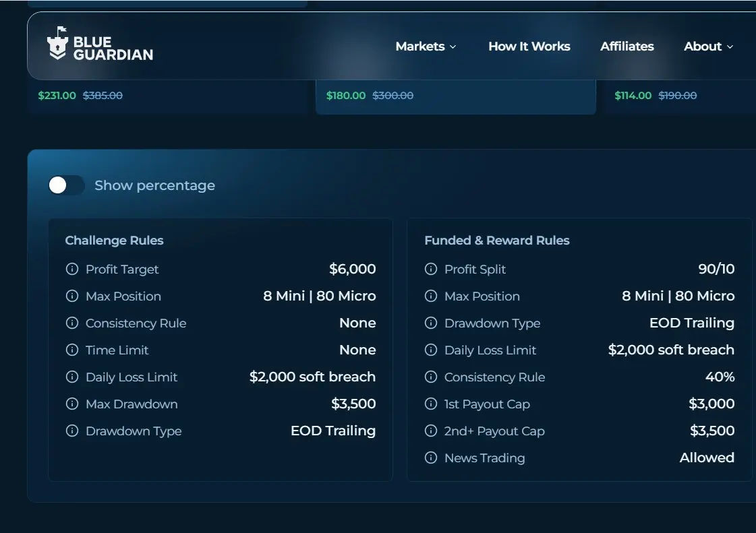Click the Blue Guardian shield logo
This screenshot has height=533, width=756.
click(x=57, y=44)
